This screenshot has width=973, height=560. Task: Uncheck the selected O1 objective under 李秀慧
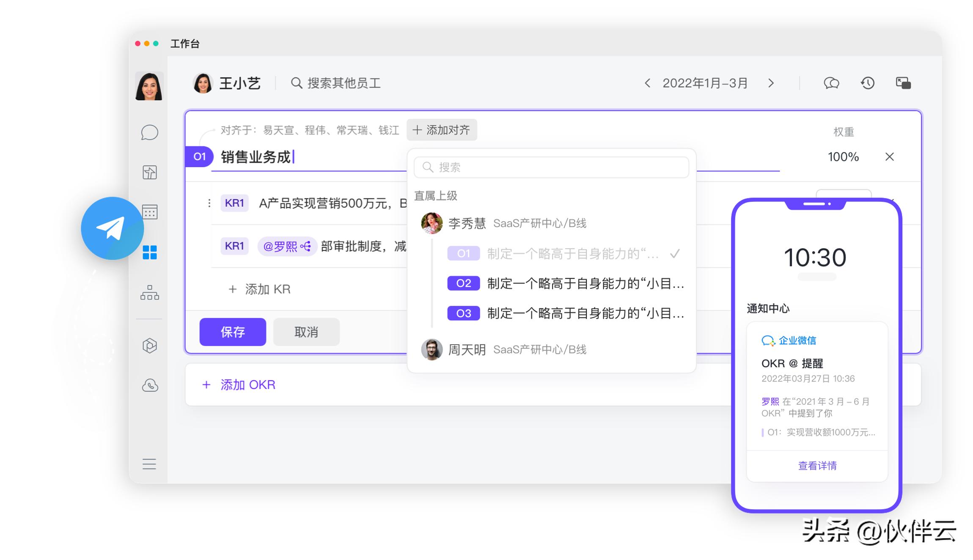(x=675, y=253)
